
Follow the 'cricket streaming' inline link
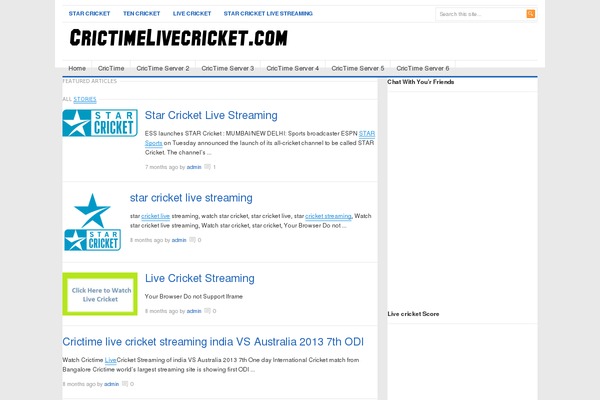pyautogui.click(x=328, y=216)
